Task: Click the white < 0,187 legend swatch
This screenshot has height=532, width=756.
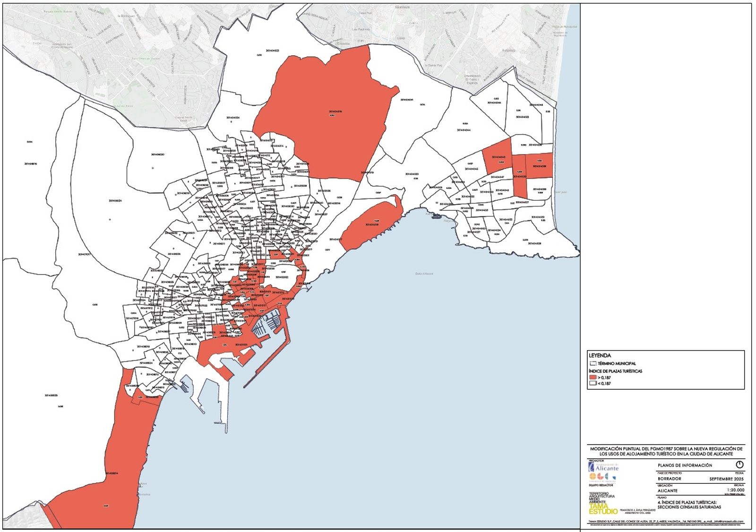Action: pyautogui.click(x=593, y=383)
